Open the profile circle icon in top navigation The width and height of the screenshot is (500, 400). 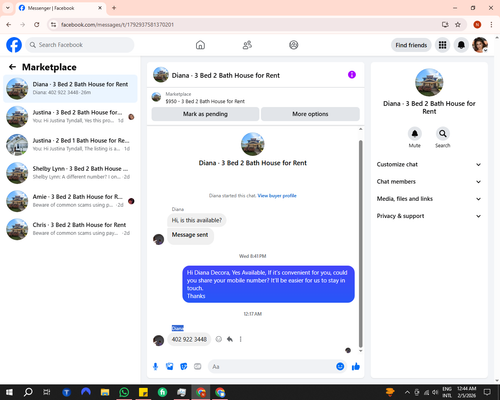coord(294,45)
